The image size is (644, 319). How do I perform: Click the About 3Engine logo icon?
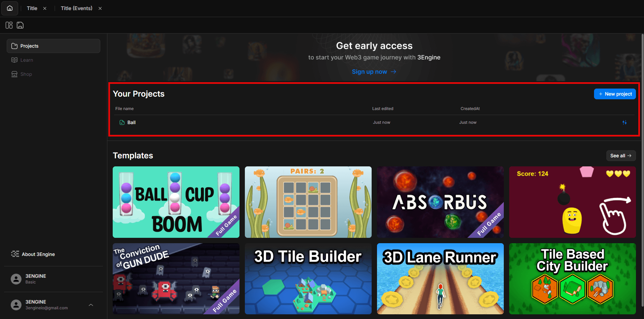(x=15, y=254)
